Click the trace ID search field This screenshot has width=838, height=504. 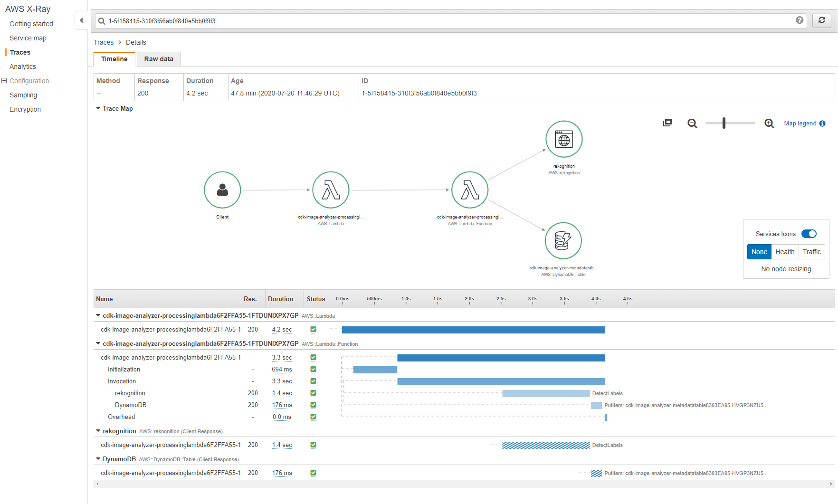click(x=451, y=21)
